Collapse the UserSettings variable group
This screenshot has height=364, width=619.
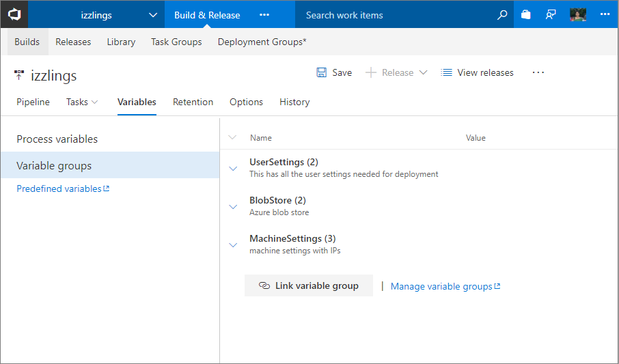click(233, 168)
